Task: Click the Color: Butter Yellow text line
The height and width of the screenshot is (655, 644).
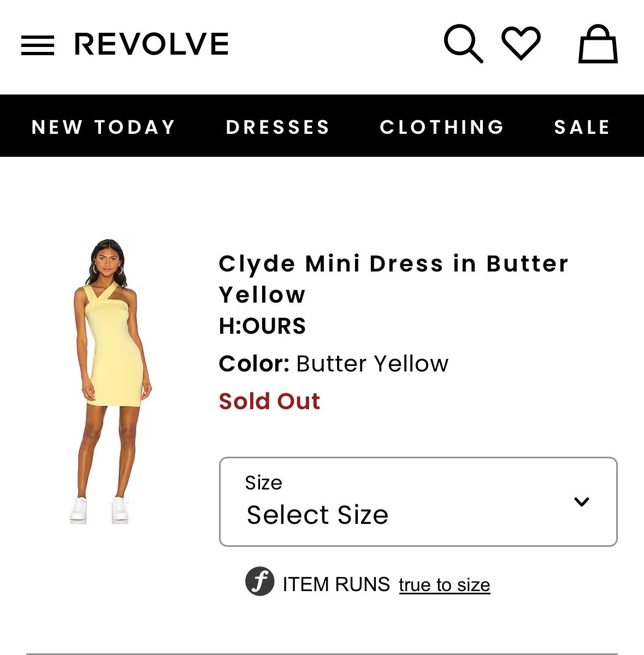Action: (333, 364)
